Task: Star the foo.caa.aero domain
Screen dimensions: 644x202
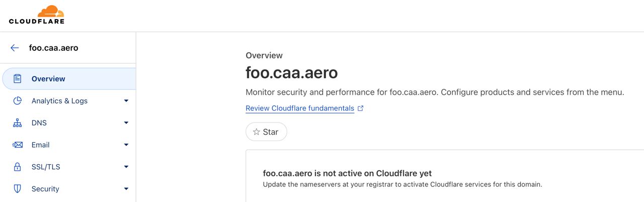Action: [x=266, y=132]
